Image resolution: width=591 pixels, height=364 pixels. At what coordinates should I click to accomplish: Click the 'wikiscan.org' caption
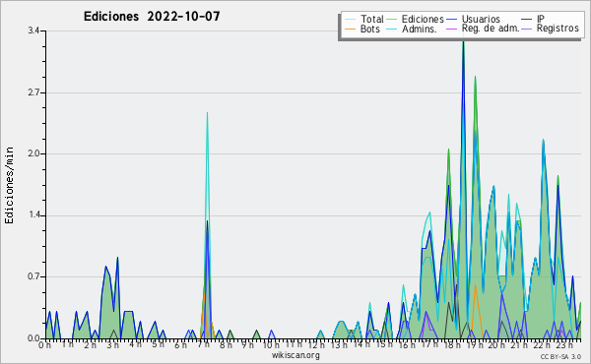(x=295, y=355)
